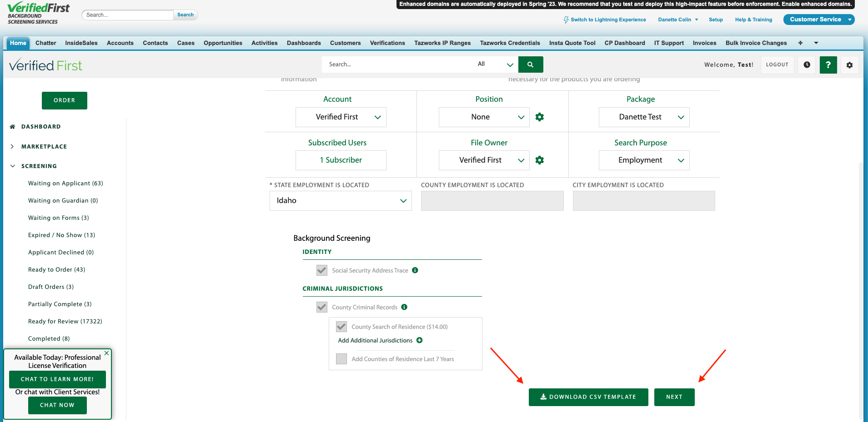Open Draft Orders (3) list
Viewport: 868px width, 422px height.
click(x=51, y=287)
